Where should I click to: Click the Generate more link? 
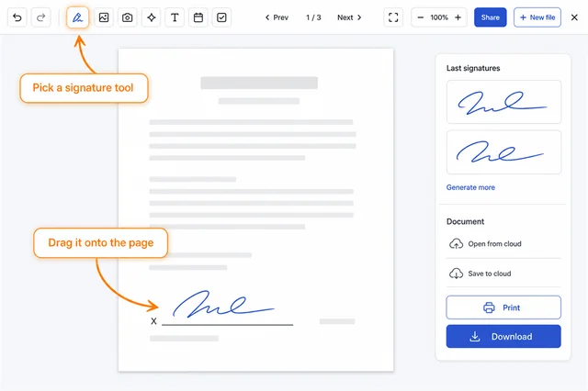(x=470, y=187)
